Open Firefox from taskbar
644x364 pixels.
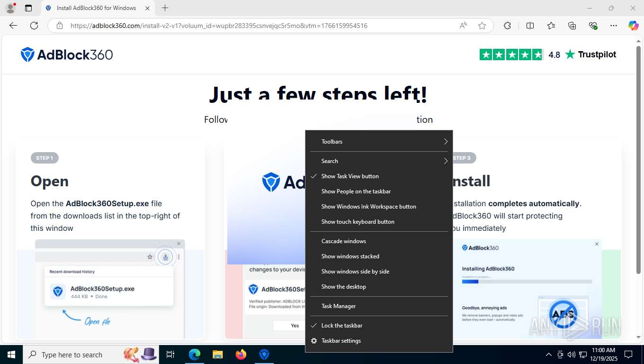pos(241,355)
